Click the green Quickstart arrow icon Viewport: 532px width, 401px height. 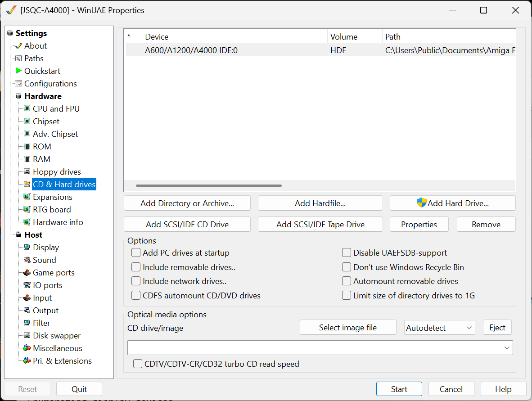18,71
